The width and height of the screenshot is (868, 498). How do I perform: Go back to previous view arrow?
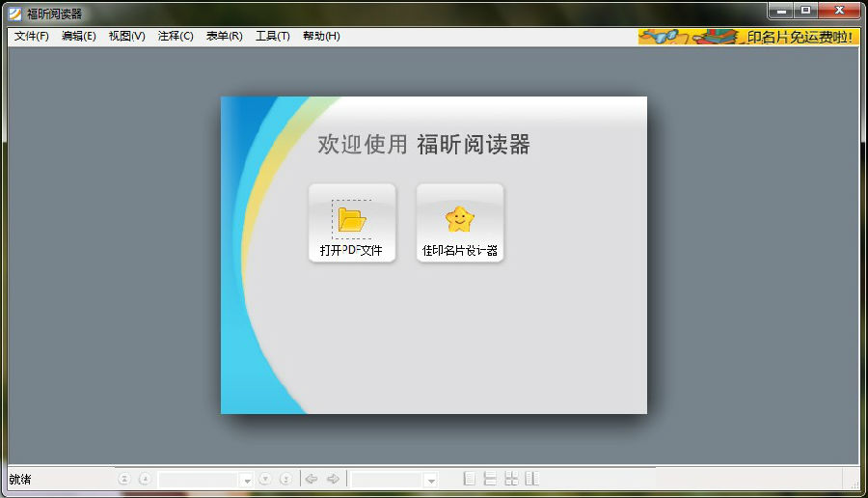[x=312, y=479]
